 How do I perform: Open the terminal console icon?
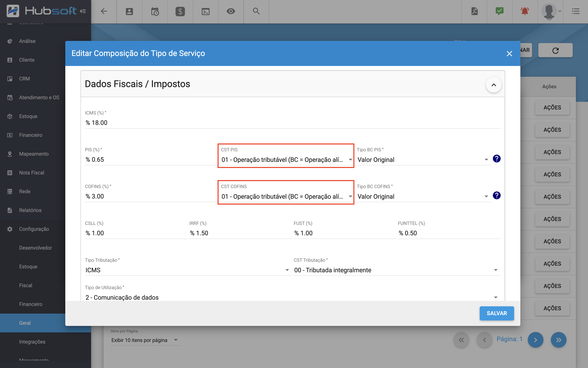206,11
